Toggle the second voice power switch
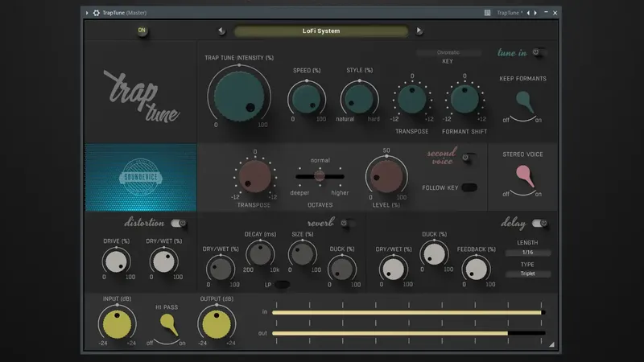 [x=469, y=157]
